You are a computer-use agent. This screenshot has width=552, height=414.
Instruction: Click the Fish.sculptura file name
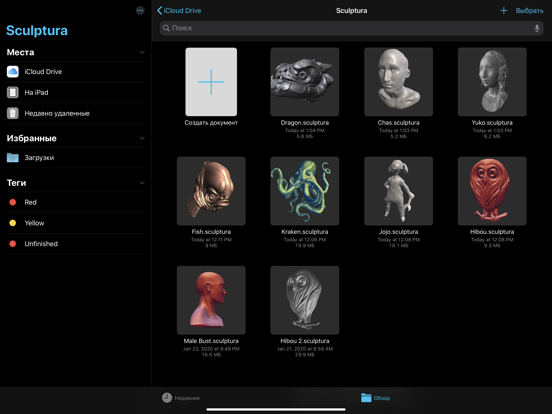(x=211, y=232)
